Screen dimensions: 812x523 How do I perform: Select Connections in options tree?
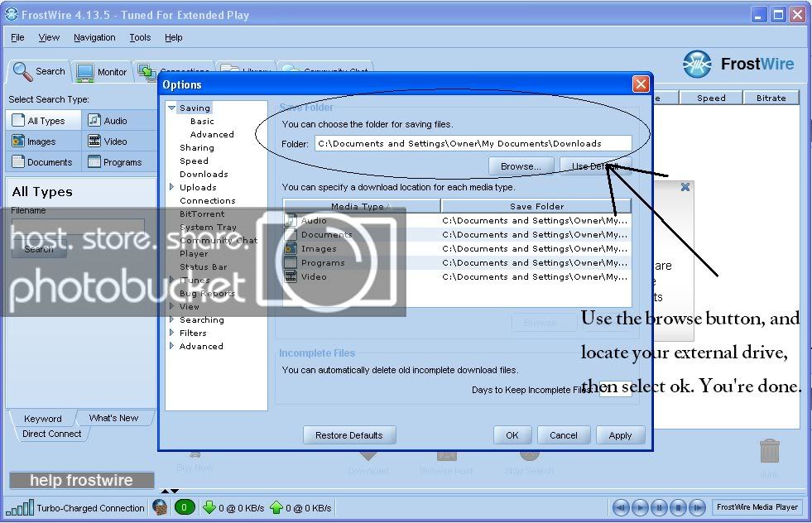(x=207, y=200)
